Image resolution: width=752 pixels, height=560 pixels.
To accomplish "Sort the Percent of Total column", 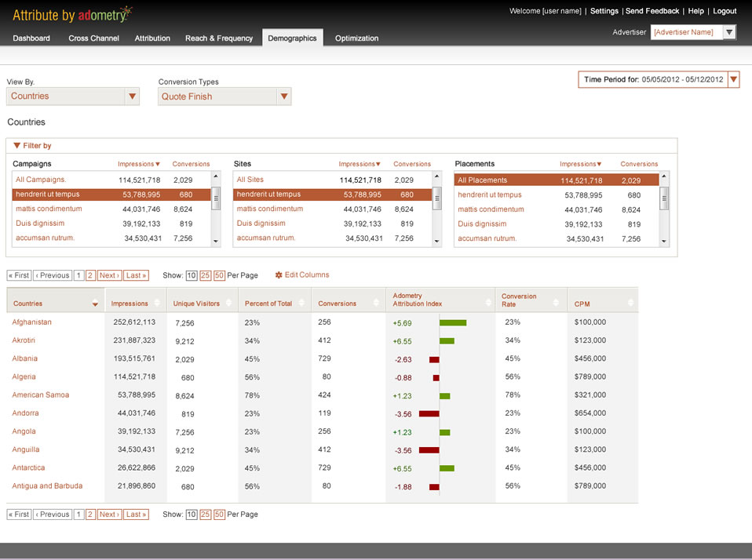I will coord(301,303).
